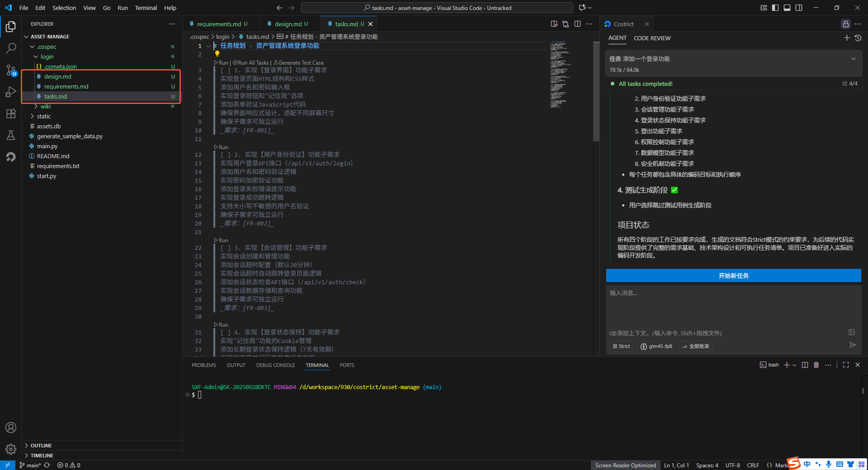Open Manage gear settings icon
Viewport: 868px width, 470px height.
[x=11, y=449]
